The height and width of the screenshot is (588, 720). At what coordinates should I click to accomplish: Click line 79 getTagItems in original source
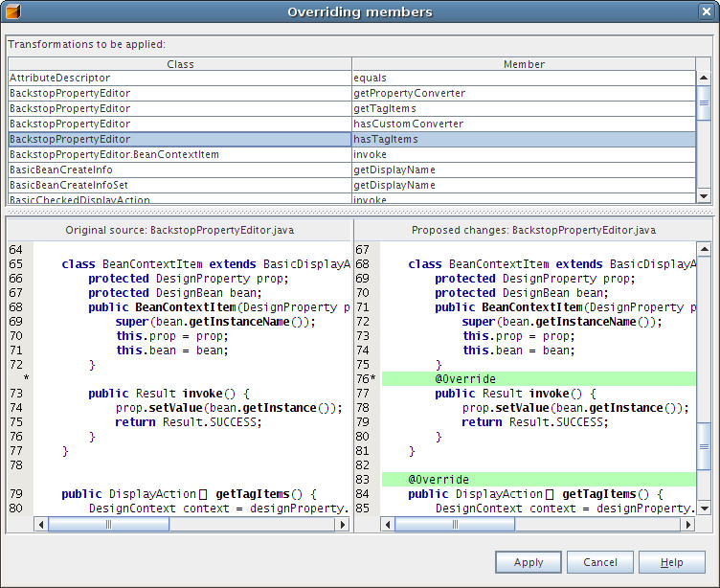(190, 494)
